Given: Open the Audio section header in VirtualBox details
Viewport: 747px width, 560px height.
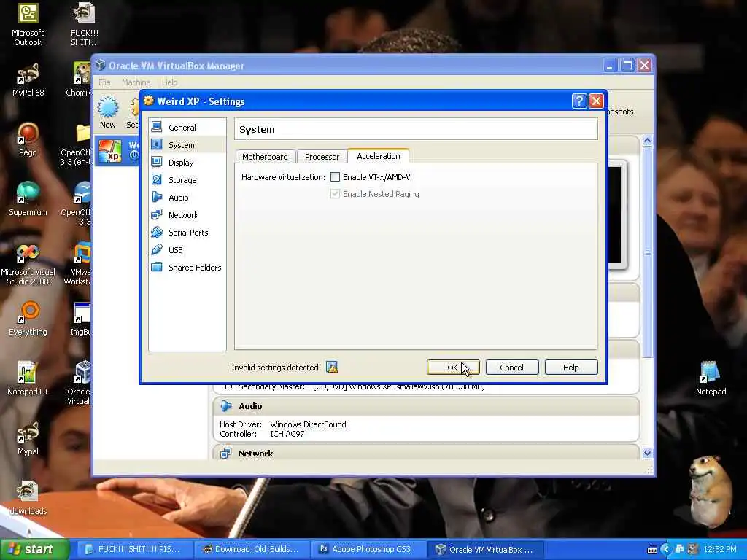Looking at the screenshot, I should (426, 405).
